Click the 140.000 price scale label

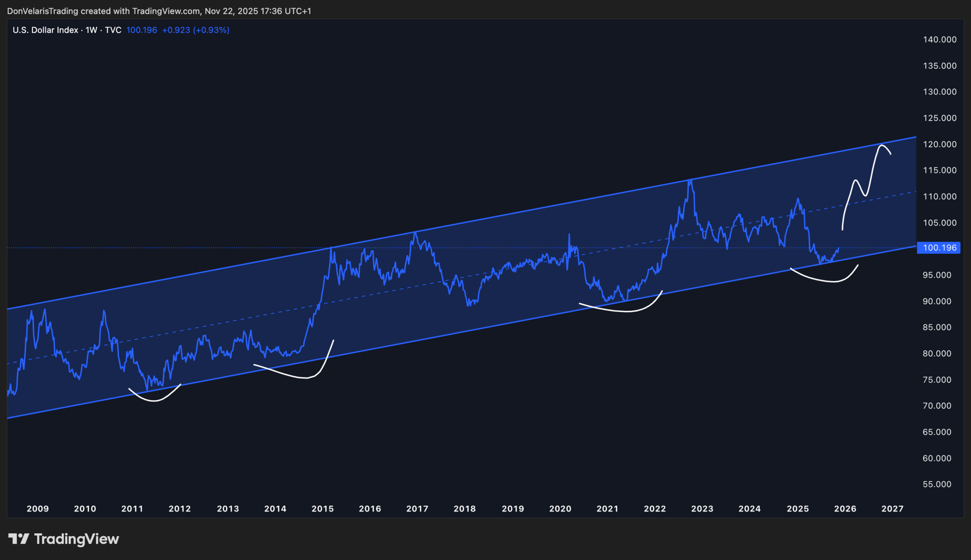pos(939,39)
